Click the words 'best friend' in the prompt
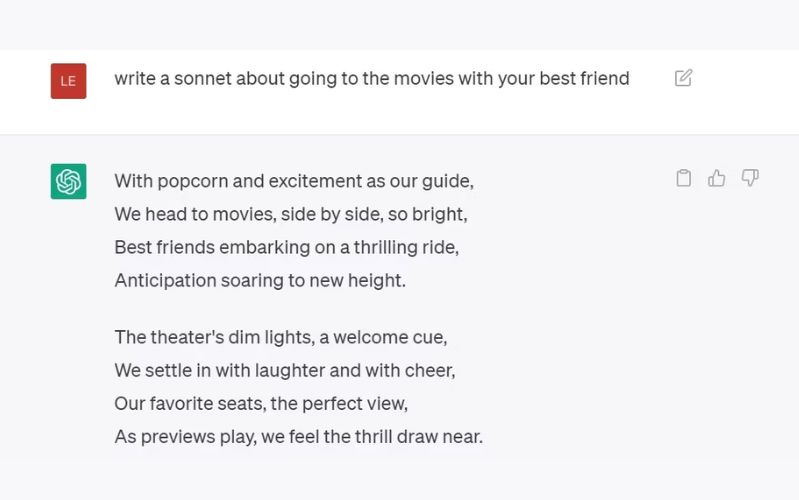This screenshot has width=799, height=500. click(x=584, y=78)
